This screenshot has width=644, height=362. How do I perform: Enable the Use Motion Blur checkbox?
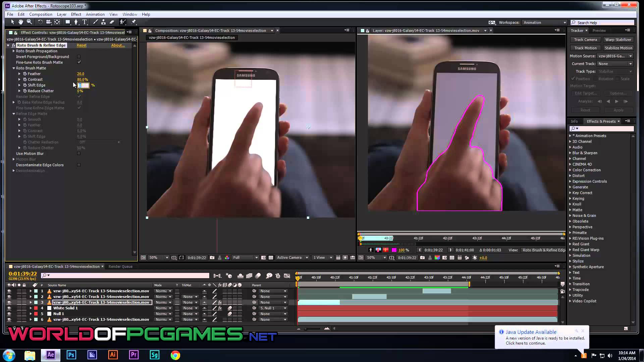[x=79, y=154]
